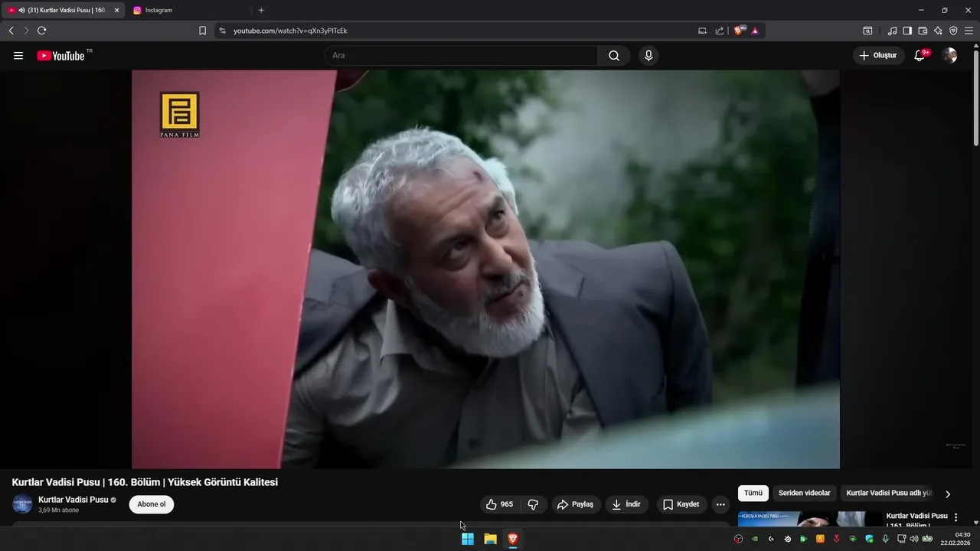Open Kurtlar Vadisi Pusu channel name link
This screenshot has width=980, height=551.
[73, 500]
